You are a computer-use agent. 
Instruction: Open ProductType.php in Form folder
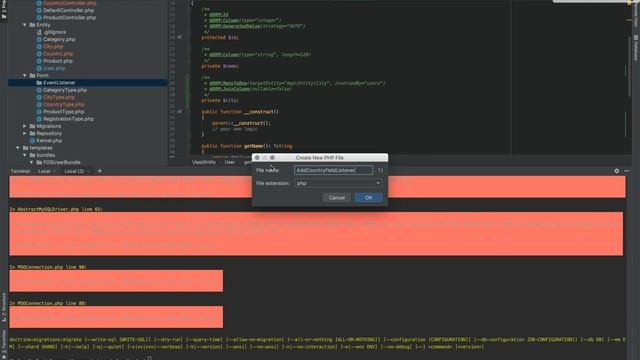[64, 112]
